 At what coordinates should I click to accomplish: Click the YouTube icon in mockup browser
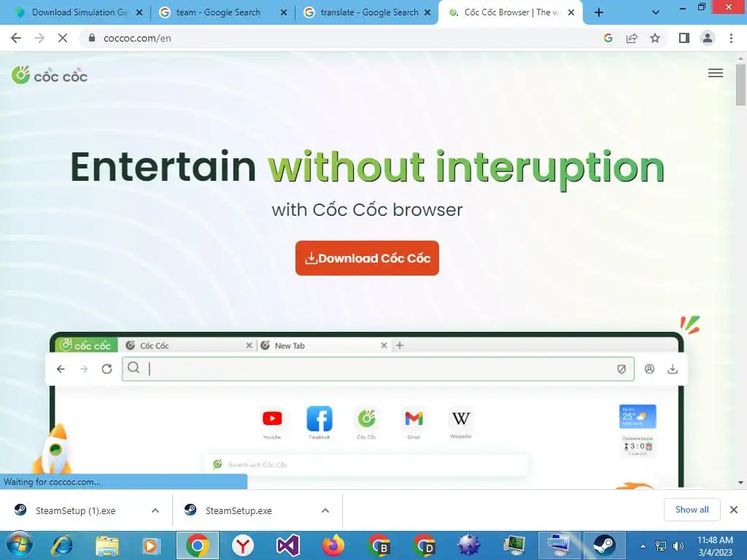point(272,419)
